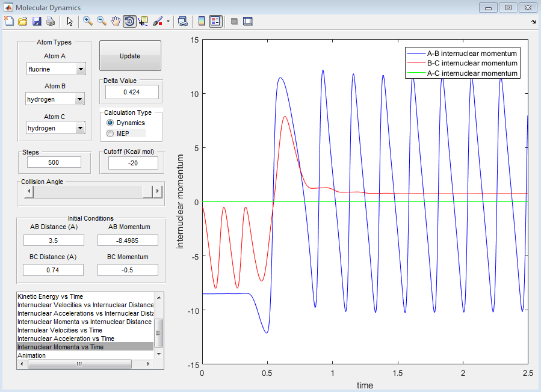Choose Animation in the plot list
This screenshot has width=541, height=392.
(x=31, y=355)
